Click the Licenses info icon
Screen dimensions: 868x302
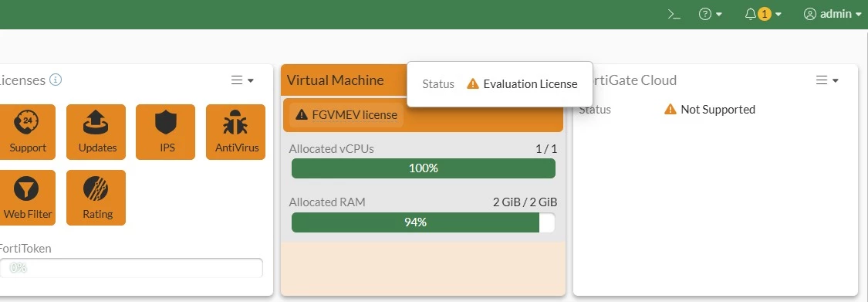click(x=56, y=80)
